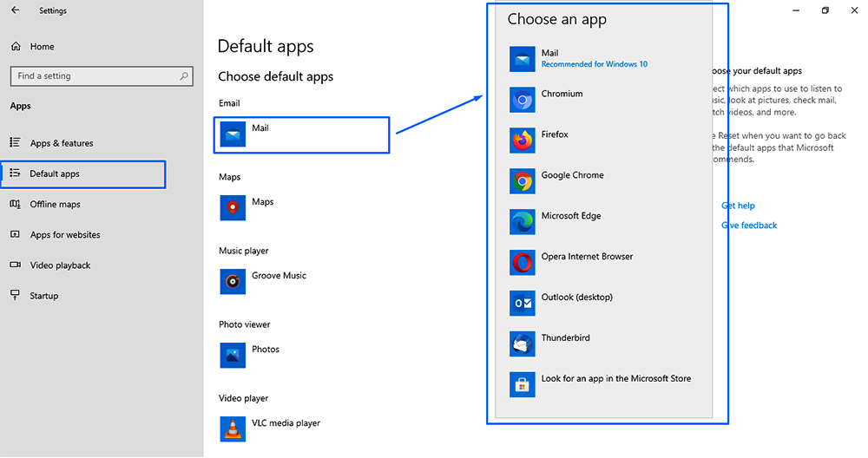Open Apps & features section
This screenshot has width=868, height=458.
coord(62,143)
